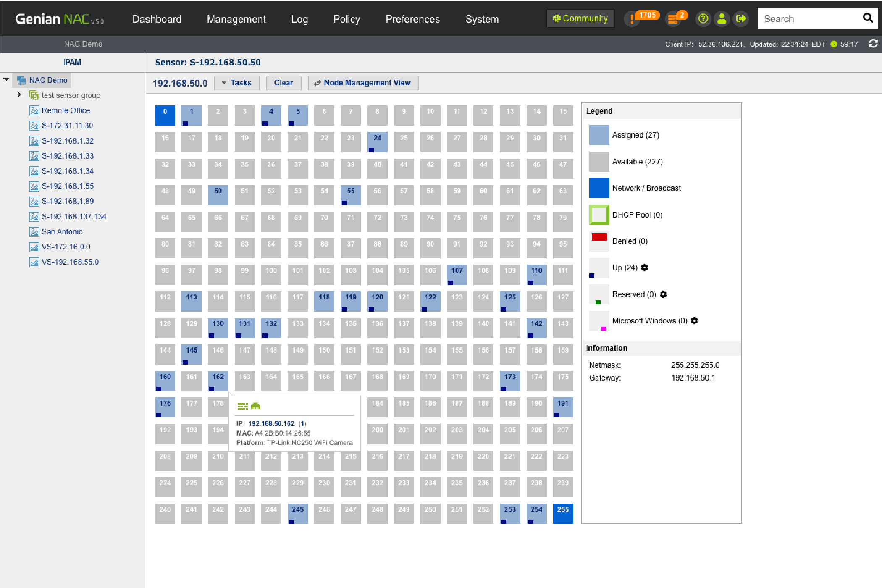
Task: Open the task list icon with badge 2
Action: (673, 19)
